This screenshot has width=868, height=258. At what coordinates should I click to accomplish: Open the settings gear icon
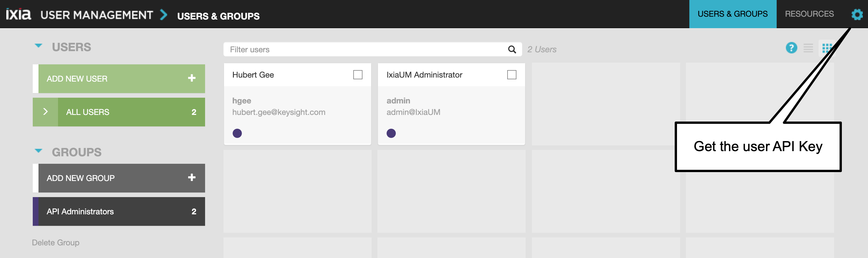click(x=857, y=14)
